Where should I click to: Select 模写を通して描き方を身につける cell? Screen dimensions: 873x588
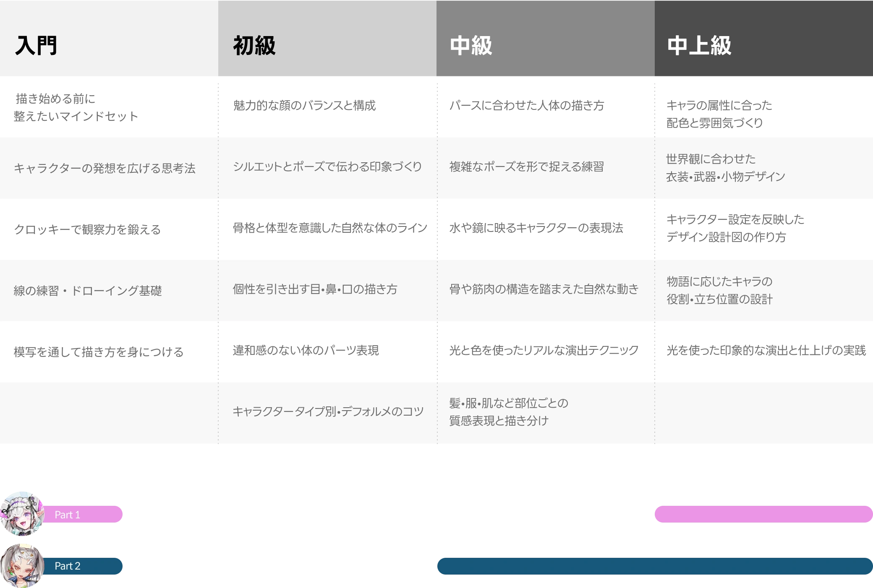tap(109, 352)
